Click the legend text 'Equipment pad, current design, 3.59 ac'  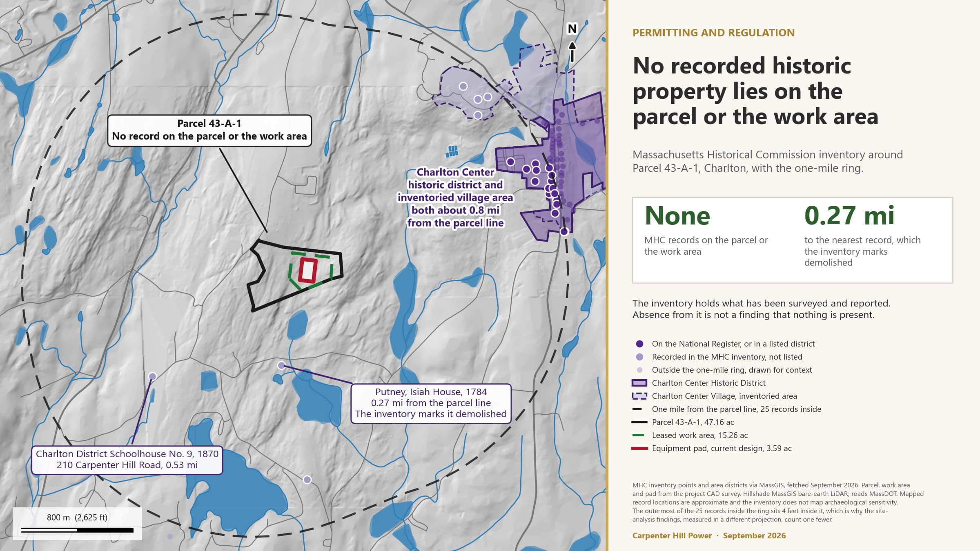[x=722, y=448]
